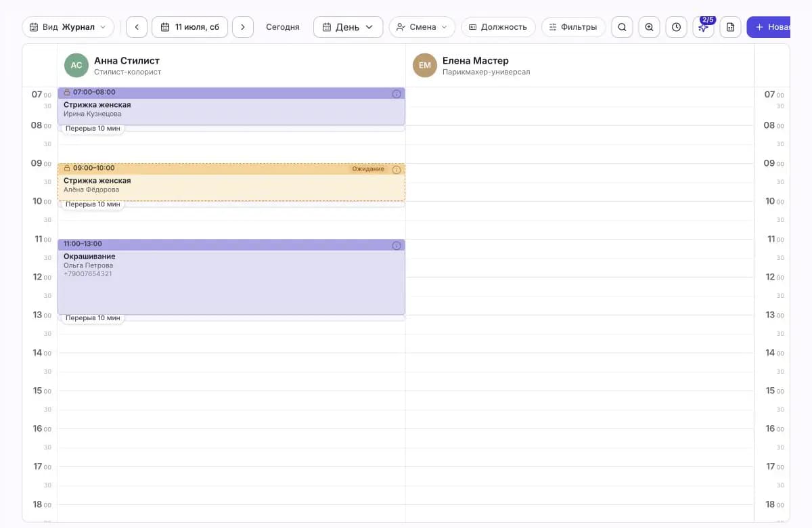The width and height of the screenshot is (812, 528).
Task: Click the sparkle AI icon with 2/5 badge
Action: tap(703, 27)
